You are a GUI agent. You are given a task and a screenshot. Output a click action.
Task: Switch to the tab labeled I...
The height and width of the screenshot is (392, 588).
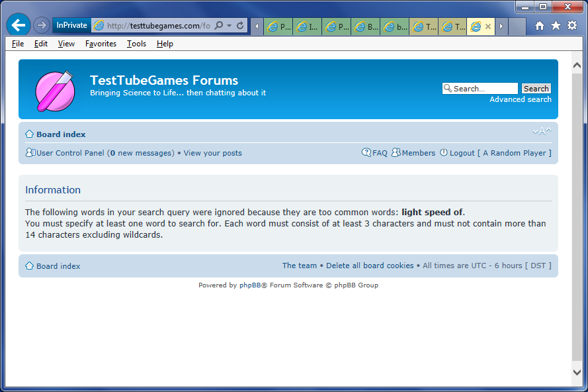[307, 26]
